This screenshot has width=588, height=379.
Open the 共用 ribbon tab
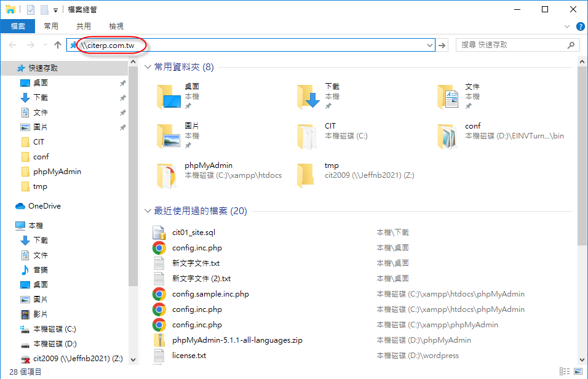coord(84,26)
